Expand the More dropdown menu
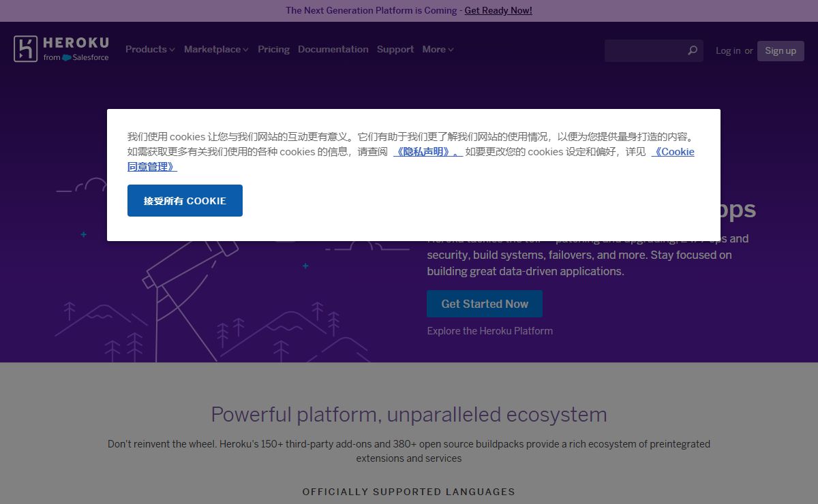The image size is (818, 504). [x=438, y=49]
